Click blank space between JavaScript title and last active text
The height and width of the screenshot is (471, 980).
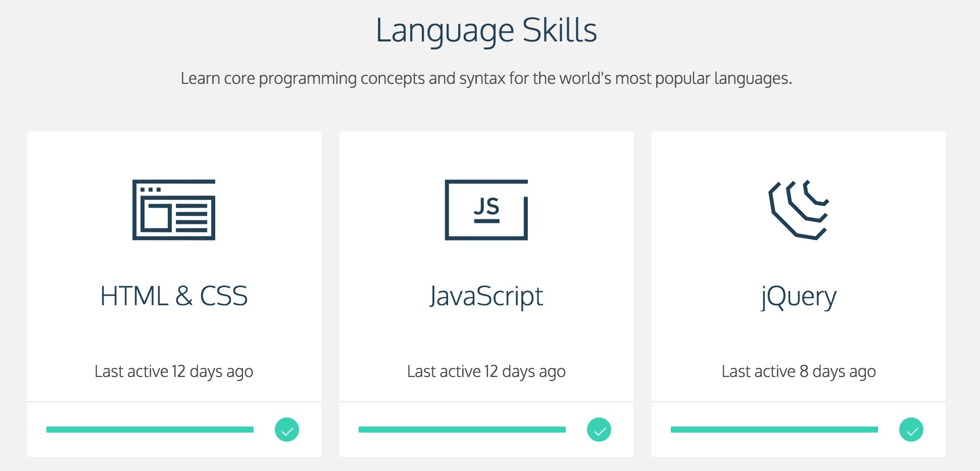[x=486, y=336]
